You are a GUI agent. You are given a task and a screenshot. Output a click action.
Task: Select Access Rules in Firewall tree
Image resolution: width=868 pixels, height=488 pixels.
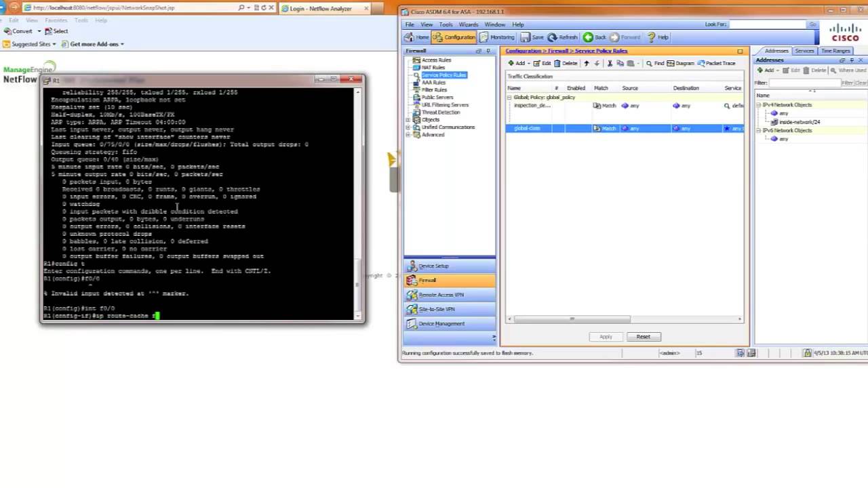436,60
